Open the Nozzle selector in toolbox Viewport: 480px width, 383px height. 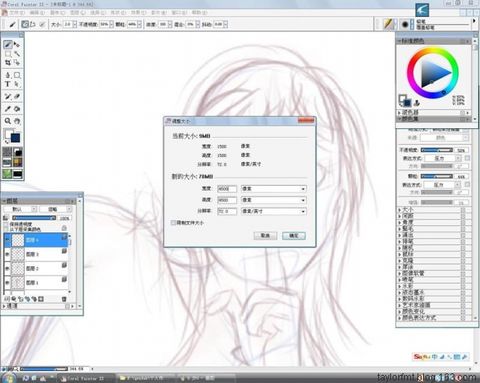coord(18,173)
